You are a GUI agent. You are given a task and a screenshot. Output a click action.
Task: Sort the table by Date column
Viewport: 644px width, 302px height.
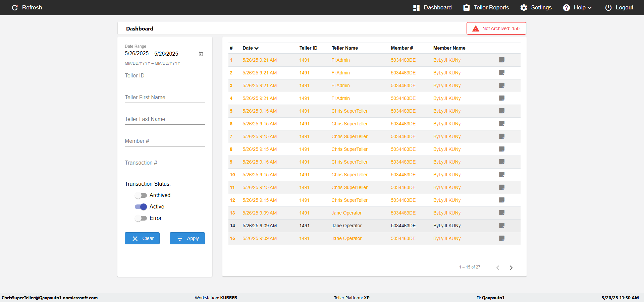(251, 48)
